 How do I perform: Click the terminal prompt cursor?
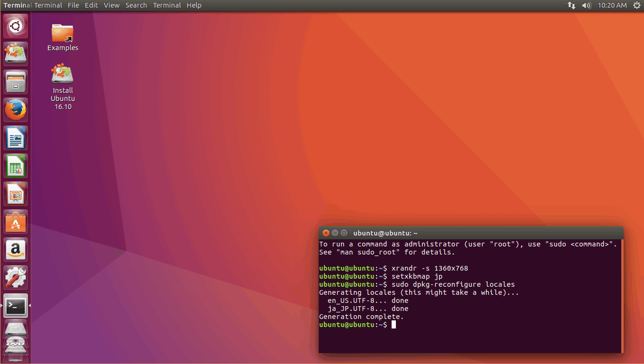point(394,325)
